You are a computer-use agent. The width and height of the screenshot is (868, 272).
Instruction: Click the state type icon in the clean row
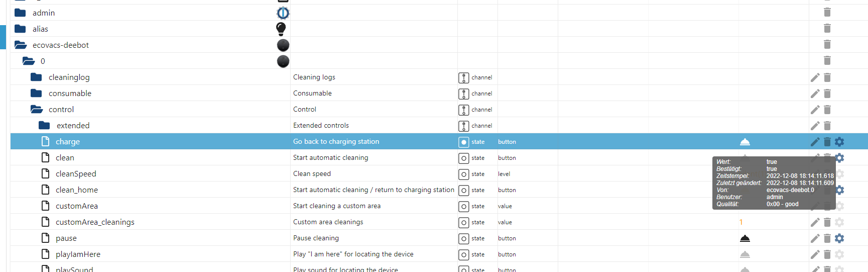(464, 158)
